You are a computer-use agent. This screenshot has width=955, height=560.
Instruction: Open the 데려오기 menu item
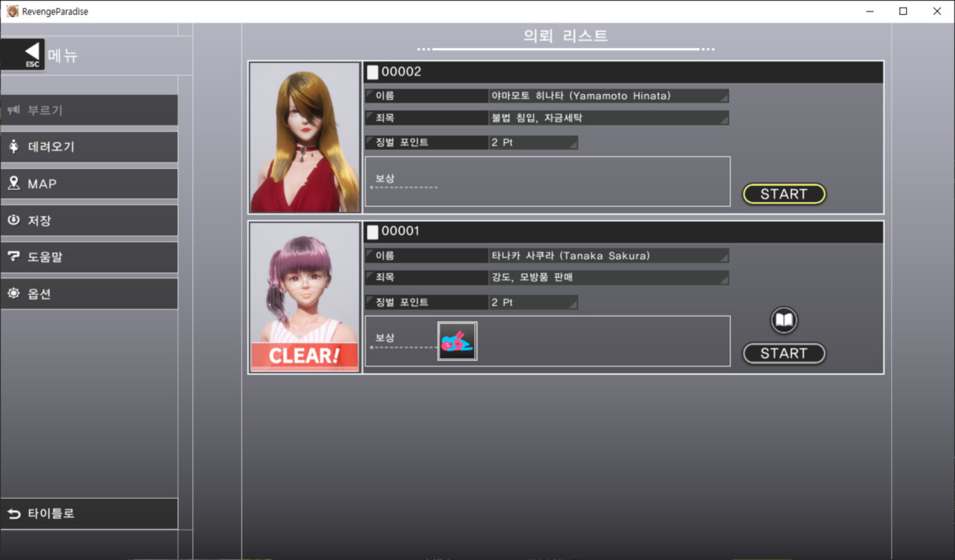[x=89, y=147]
